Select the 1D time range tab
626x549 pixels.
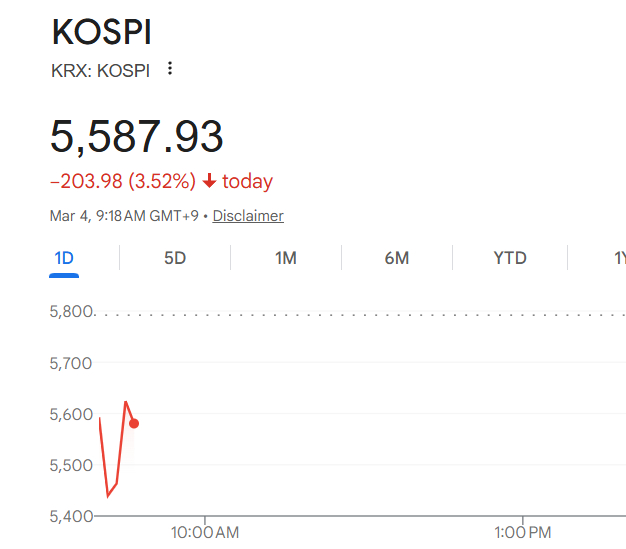[x=64, y=258]
